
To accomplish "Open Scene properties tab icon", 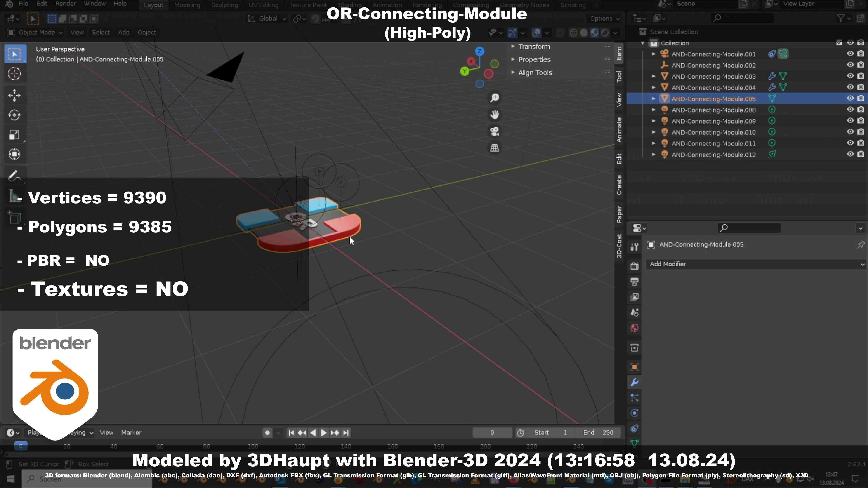I will (x=634, y=312).
